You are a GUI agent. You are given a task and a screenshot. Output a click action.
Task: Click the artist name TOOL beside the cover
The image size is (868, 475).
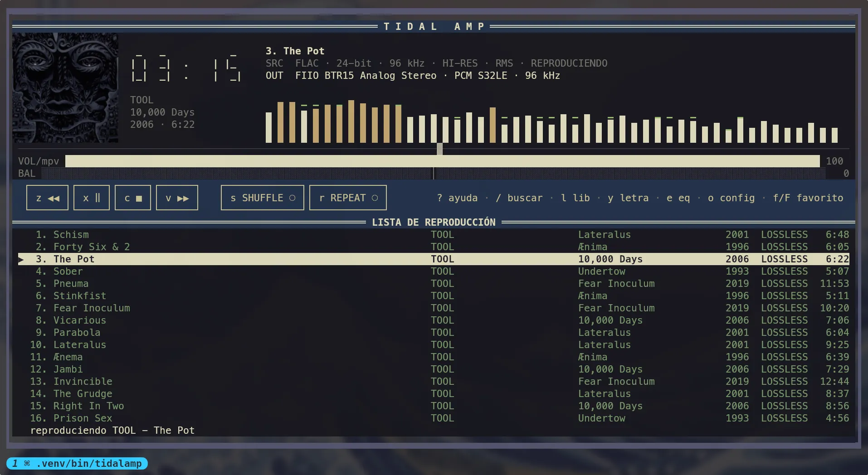[x=142, y=100]
